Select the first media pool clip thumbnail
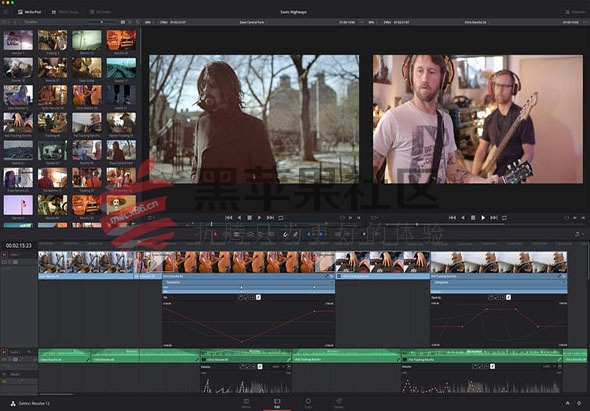 click(x=18, y=40)
